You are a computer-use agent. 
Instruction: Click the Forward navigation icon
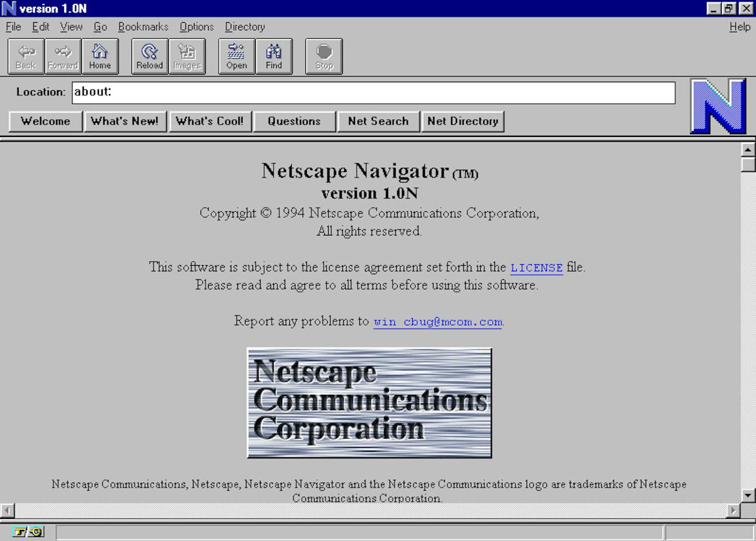coord(62,55)
